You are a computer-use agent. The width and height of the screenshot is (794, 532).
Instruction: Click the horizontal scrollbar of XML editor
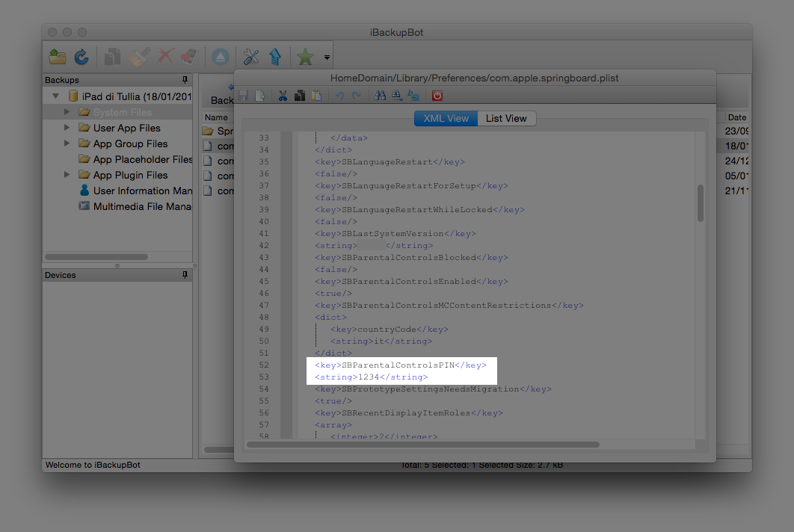[x=423, y=445]
